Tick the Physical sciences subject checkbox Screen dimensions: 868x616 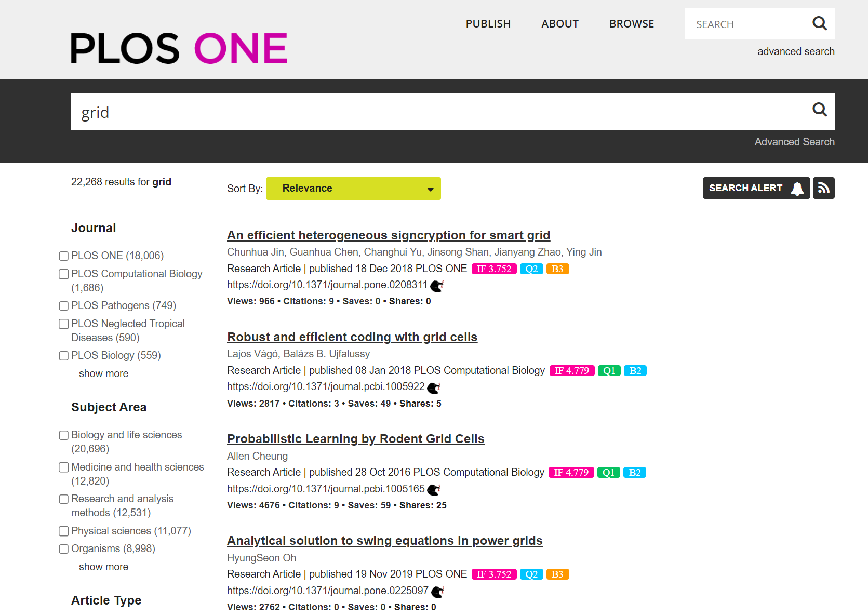(64, 531)
